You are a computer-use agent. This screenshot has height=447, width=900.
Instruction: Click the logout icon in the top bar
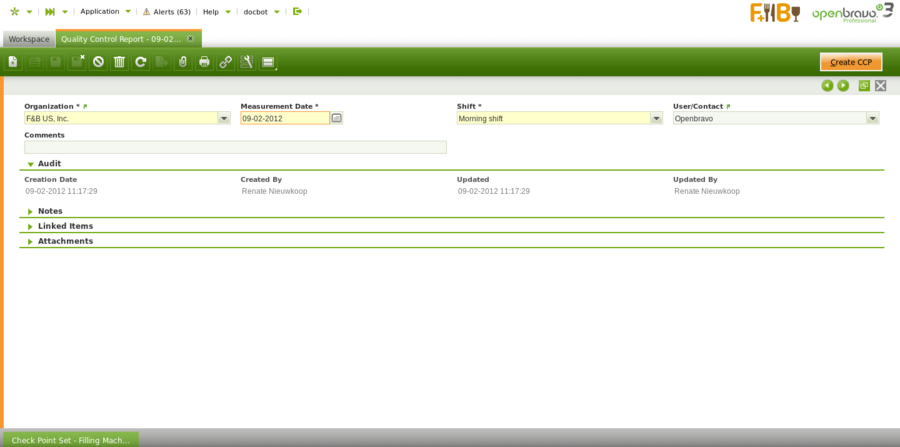pyautogui.click(x=297, y=11)
